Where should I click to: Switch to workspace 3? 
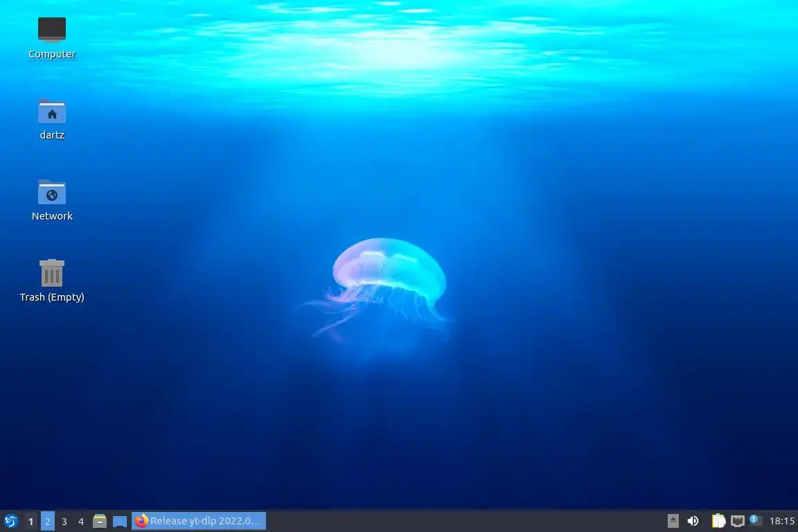tap(64, 522)
